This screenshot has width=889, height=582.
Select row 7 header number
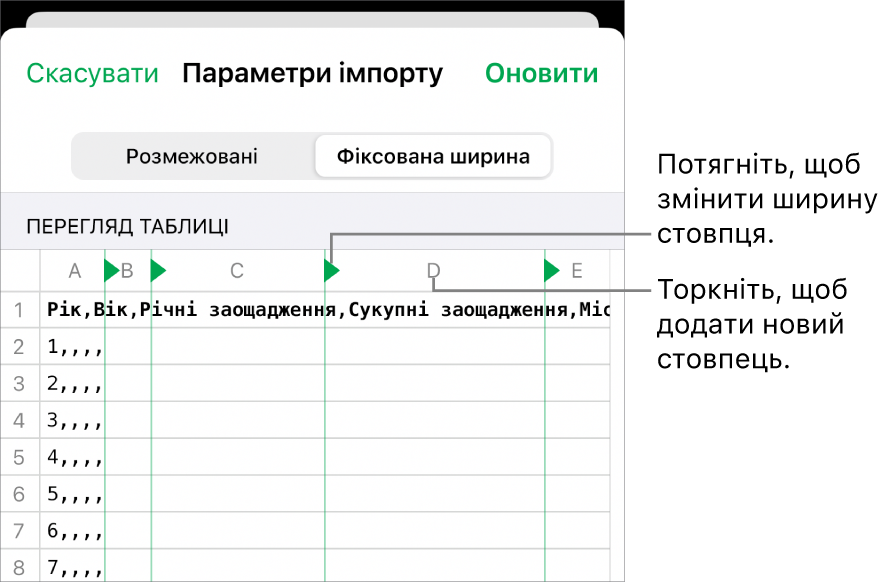(x=19, y=531)
